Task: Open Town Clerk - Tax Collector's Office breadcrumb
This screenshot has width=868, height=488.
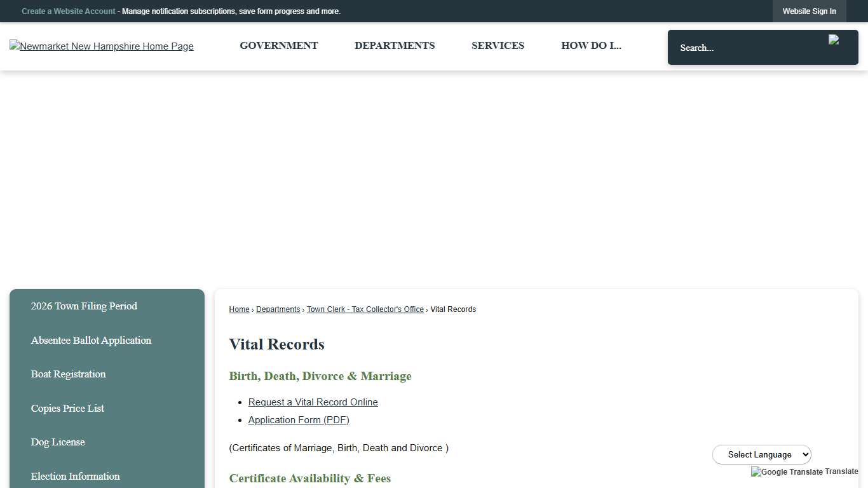Action: coord(365,309)
